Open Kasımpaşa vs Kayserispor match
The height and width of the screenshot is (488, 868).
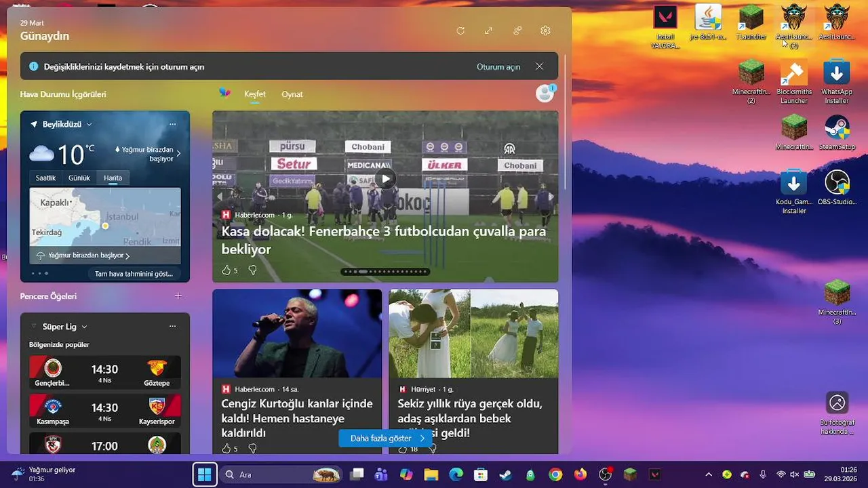click(x=105, y=411)
